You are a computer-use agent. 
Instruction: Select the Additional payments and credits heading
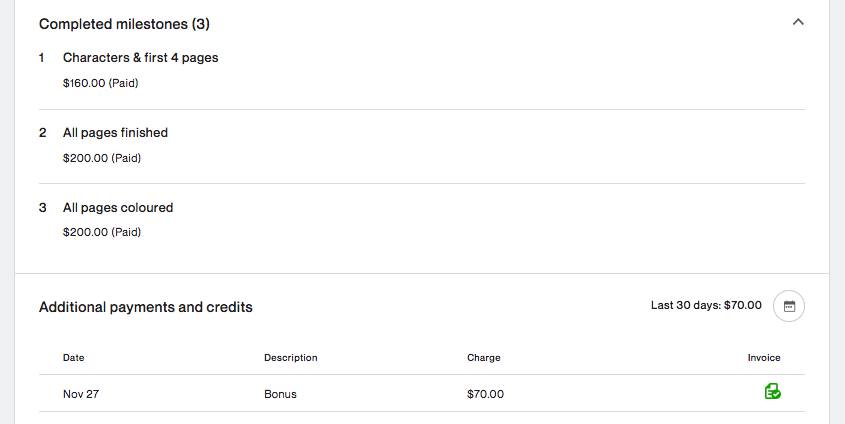146,307
